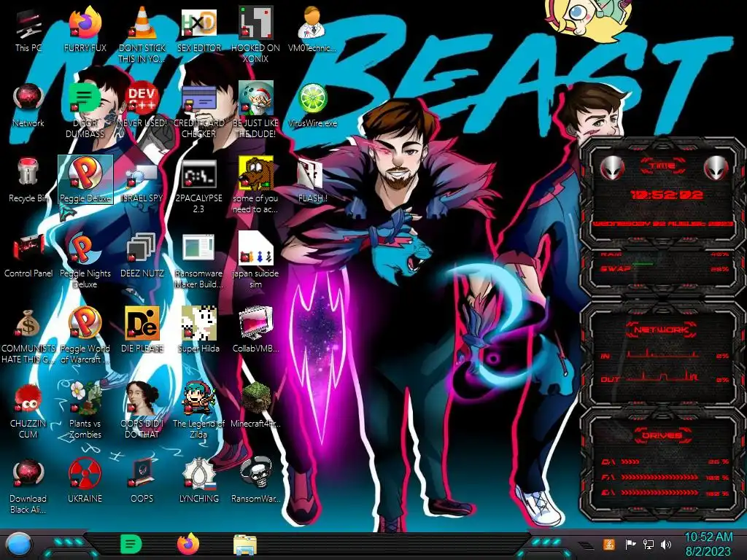
Task: Open the This PC desktop icon
Action: click(28, 31)
